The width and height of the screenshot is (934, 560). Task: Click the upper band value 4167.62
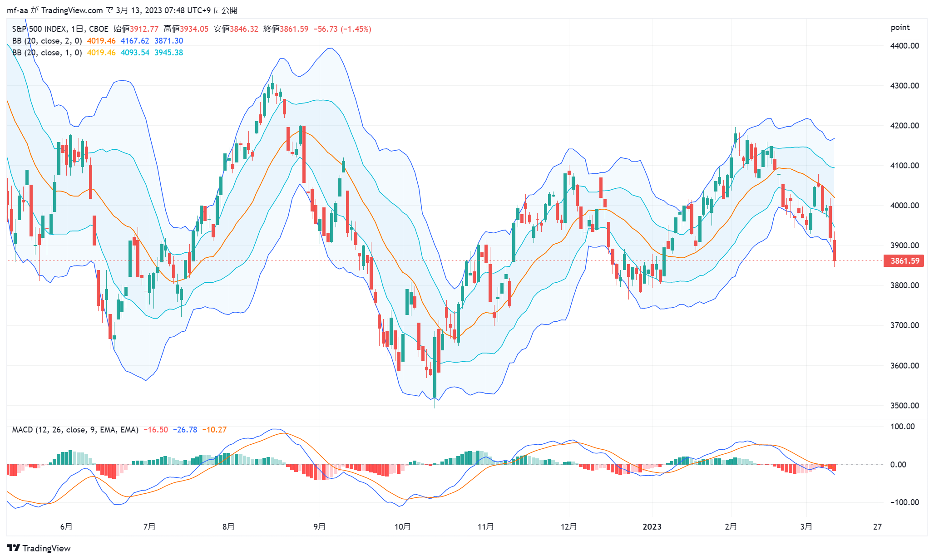pos(135,41)
